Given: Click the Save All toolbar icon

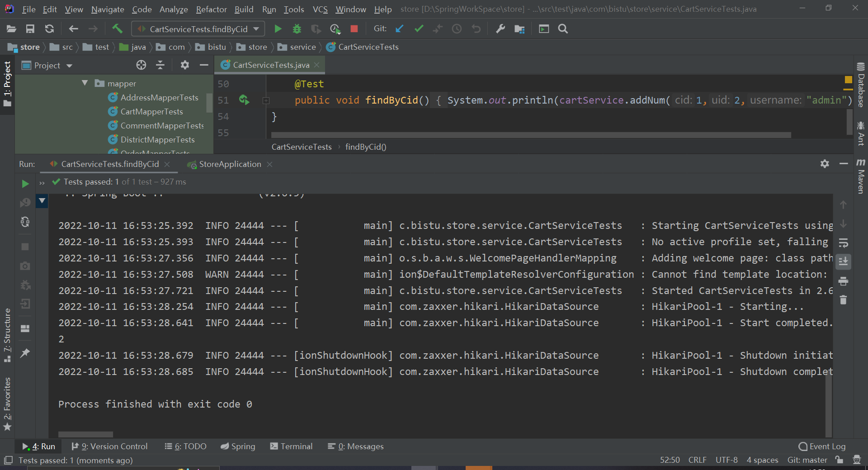Looking at the screenshot, I should tap(30, 29).
